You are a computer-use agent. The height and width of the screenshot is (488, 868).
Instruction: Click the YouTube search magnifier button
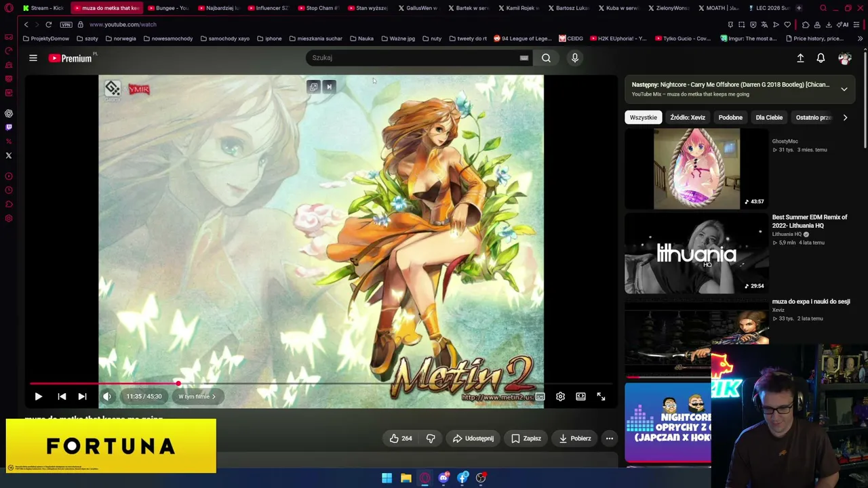click(546, 58)
